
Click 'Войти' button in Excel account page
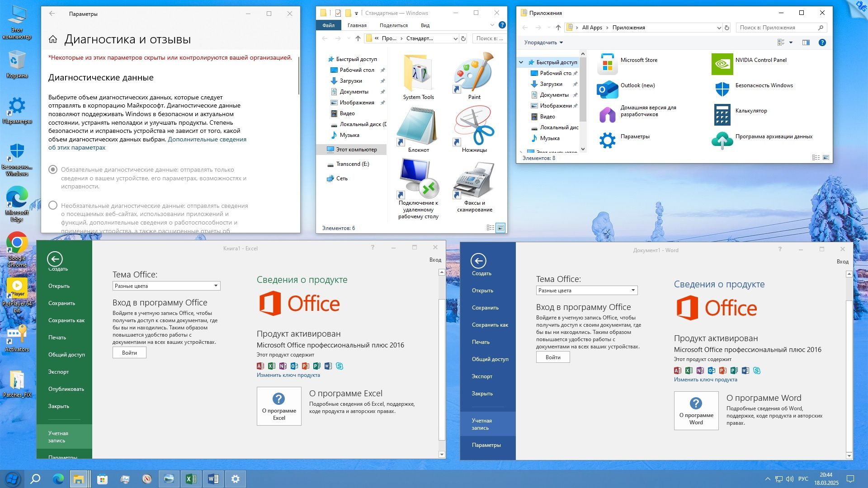pyautogui.click(x=129, y=353)
